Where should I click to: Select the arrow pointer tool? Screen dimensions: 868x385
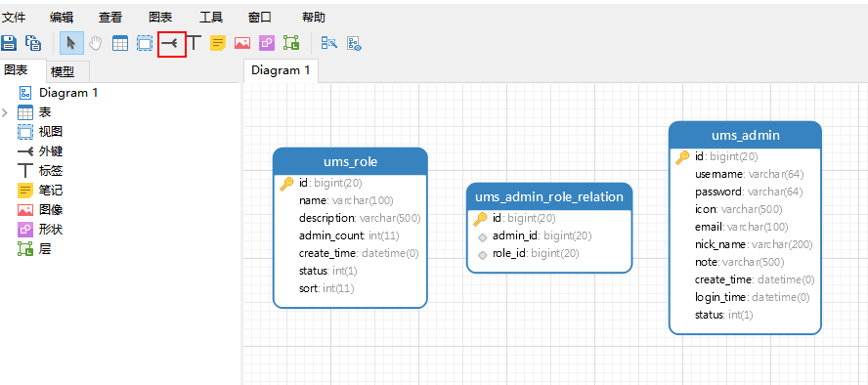coord(71,43)
